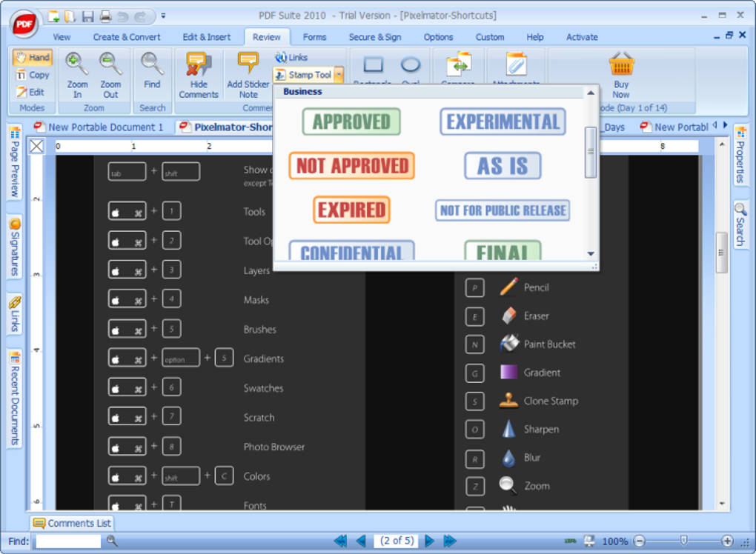Expand the Recent Documents side panel

[15, 399]
